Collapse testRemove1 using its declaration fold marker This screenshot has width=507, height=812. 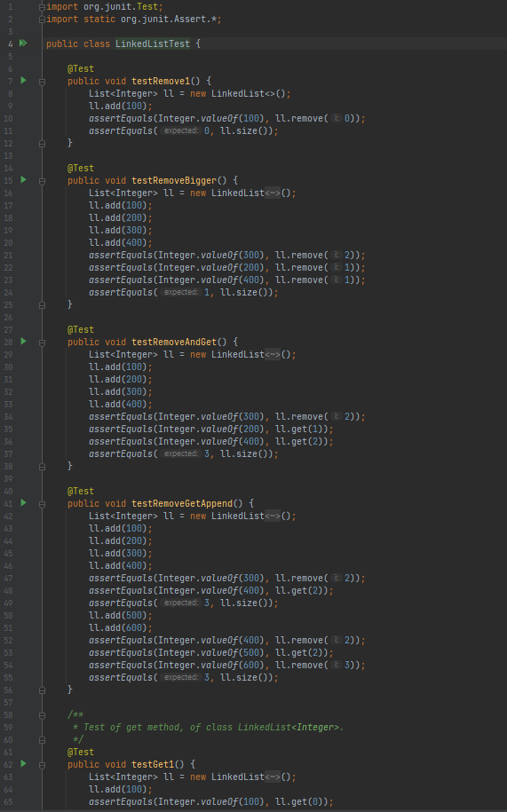pyautogui.click(x=42, y=82)
